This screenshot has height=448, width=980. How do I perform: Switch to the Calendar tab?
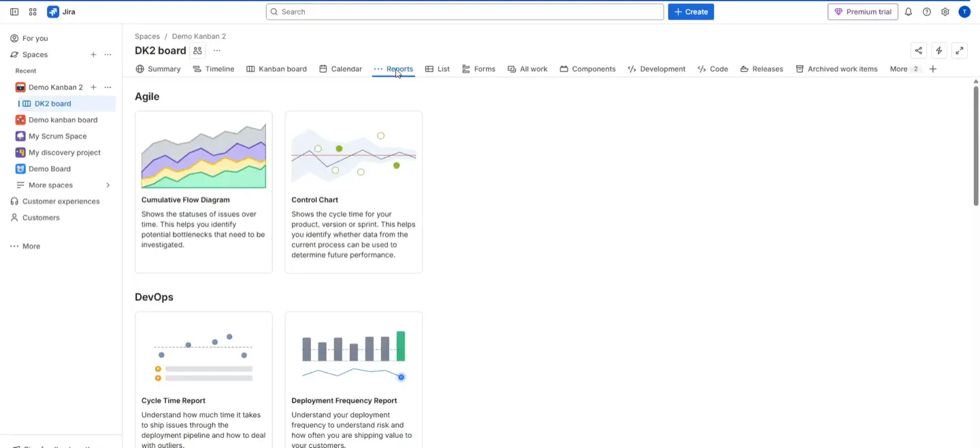pyautogui.click(x=340, y=69)
